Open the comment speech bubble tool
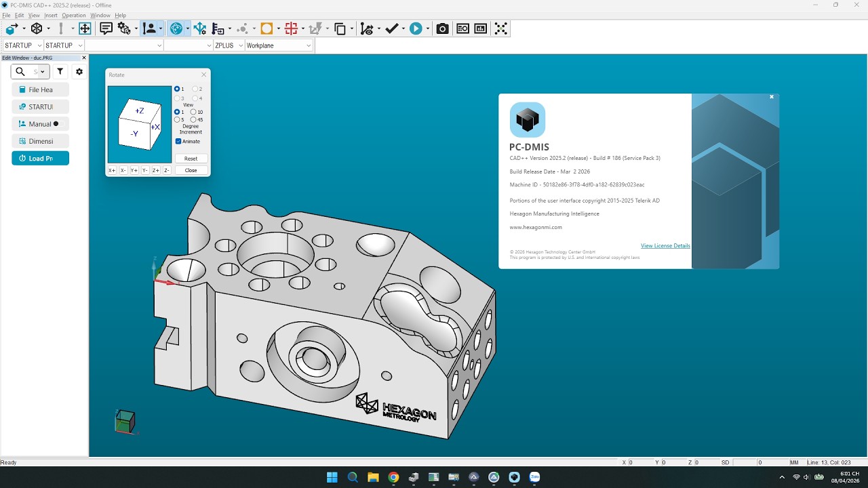The height and width of the screenshot is (488, 868). click(x=106, y=28)
